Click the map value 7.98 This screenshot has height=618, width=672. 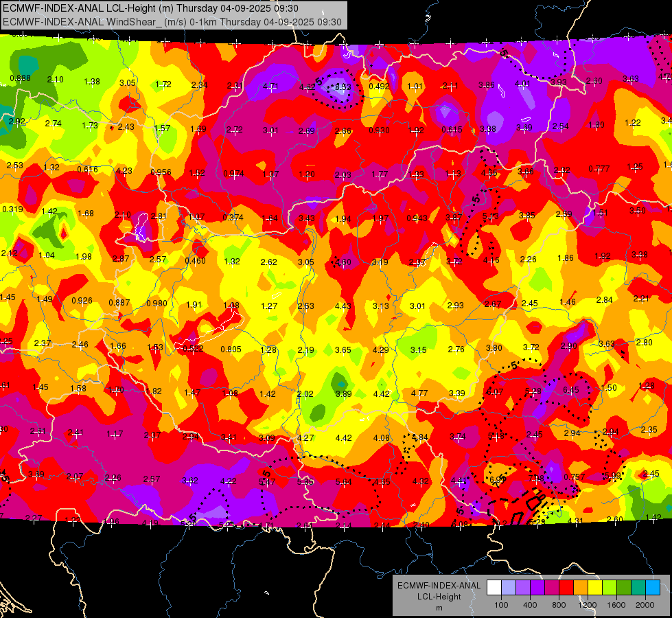[x=536, y=478]
